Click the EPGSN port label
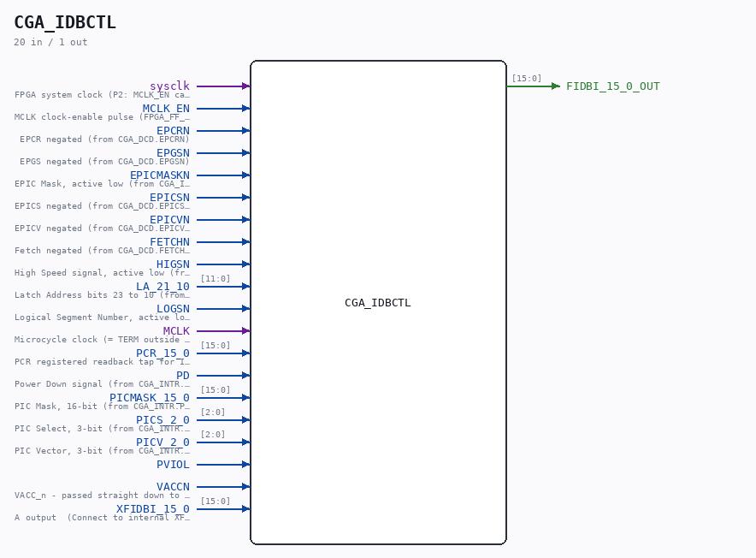The width and height of the screenshot is (756, 558). [x=173, y=152]
